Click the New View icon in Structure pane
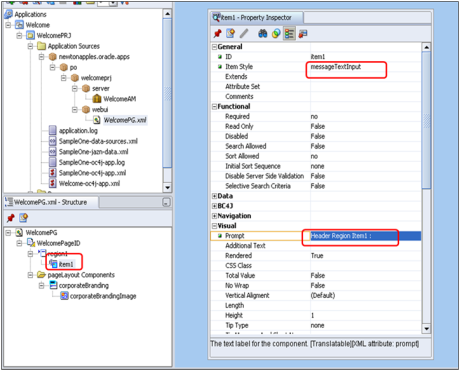The image size is (460, 371). coord(23,218)
